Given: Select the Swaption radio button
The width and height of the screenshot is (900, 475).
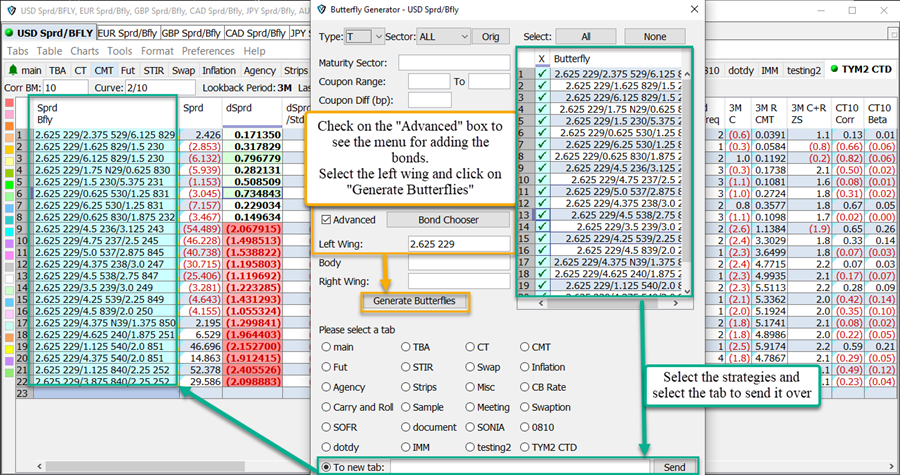Looking at the screenshot, I should tap(525, 407).
